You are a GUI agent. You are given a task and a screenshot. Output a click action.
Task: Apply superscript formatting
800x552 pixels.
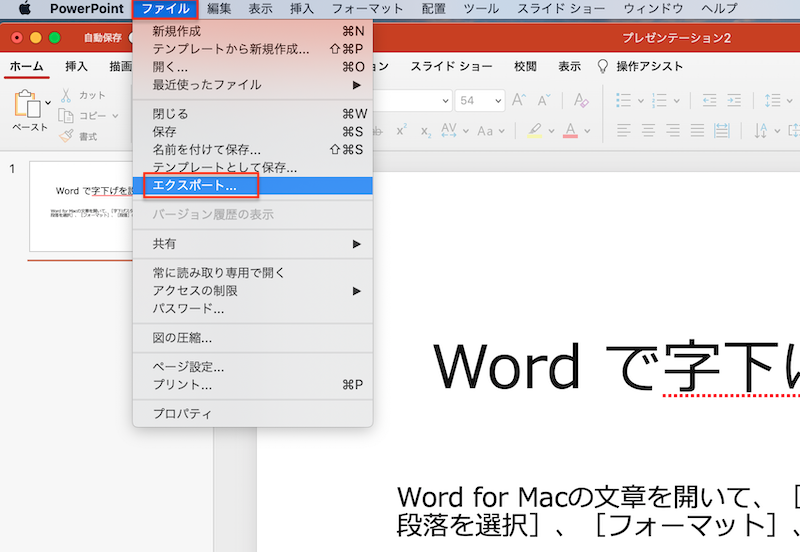(402, 131)
